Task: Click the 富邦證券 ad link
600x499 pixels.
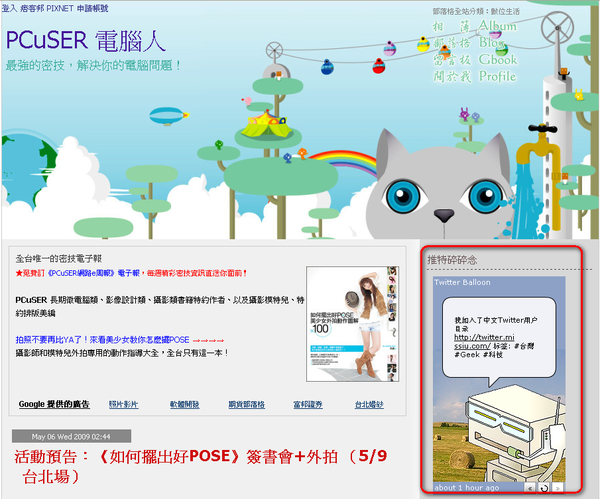Action: [x=308, y=404]
